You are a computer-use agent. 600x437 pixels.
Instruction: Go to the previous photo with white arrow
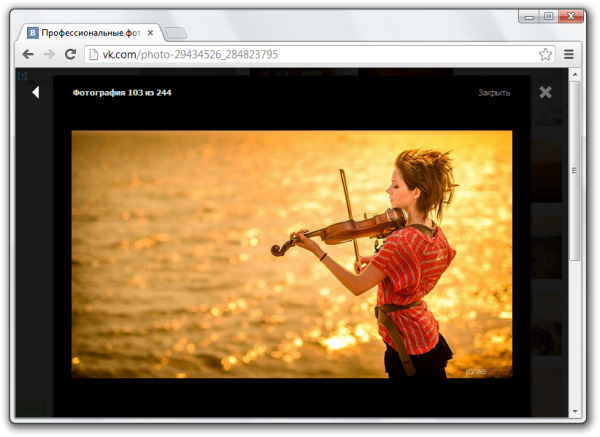tap(35, 92)
